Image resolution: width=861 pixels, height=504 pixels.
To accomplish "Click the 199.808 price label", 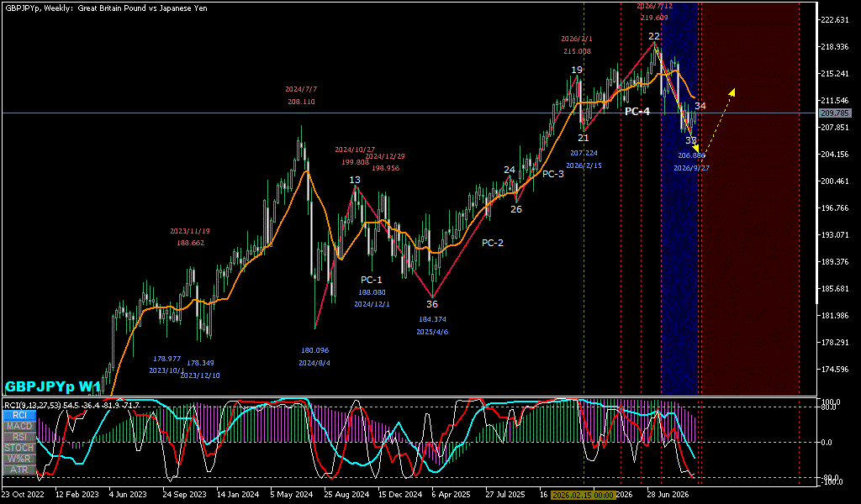I will (355, 162).
